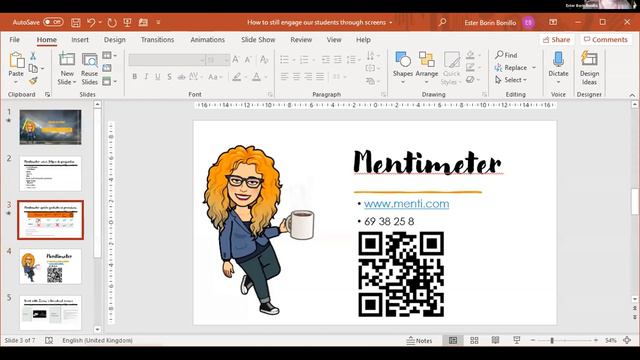This screenshot has width=640, height=360.
Task: Click the Arrange objects icon
Action: pyautogui.click(x=427, y=60)
